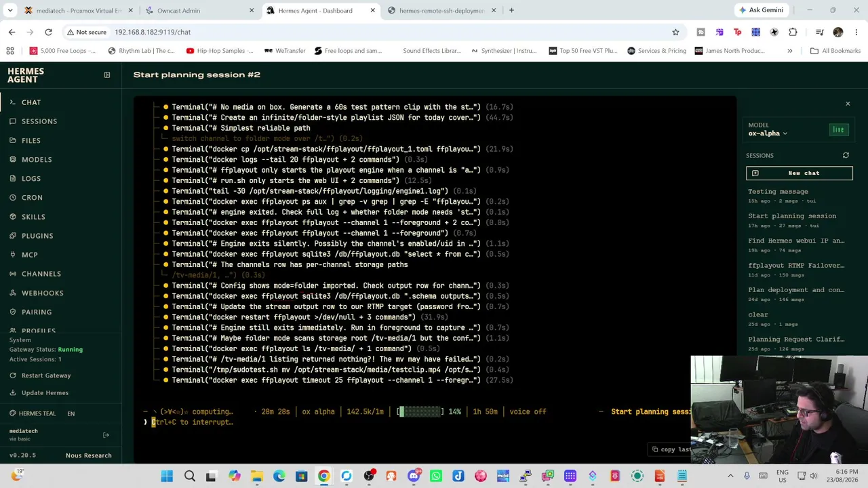The height and width of the screenshot is (488, 868).
Task: Restart the gateway
Action: point(41,375)
